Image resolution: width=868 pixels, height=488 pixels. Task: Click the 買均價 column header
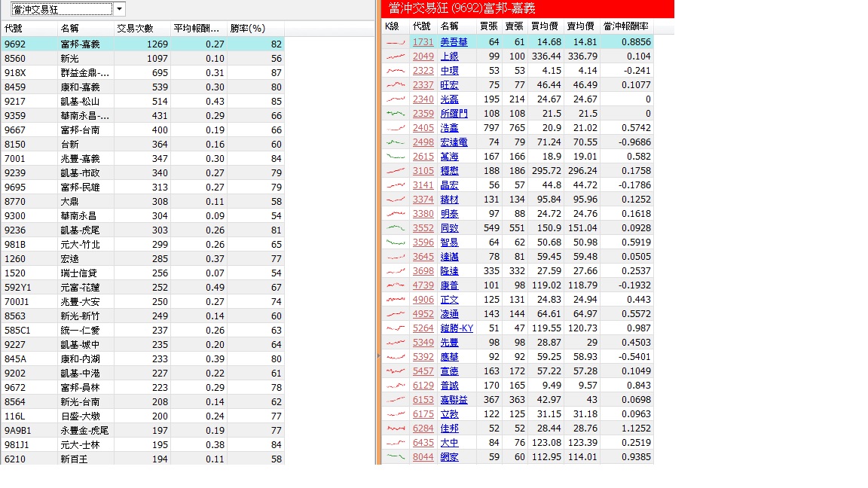546,26
